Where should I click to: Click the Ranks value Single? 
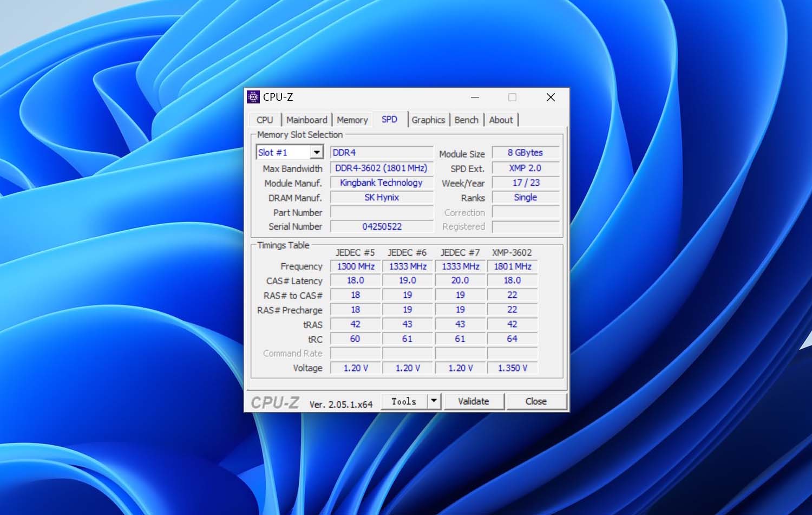(x=526, y=197)
